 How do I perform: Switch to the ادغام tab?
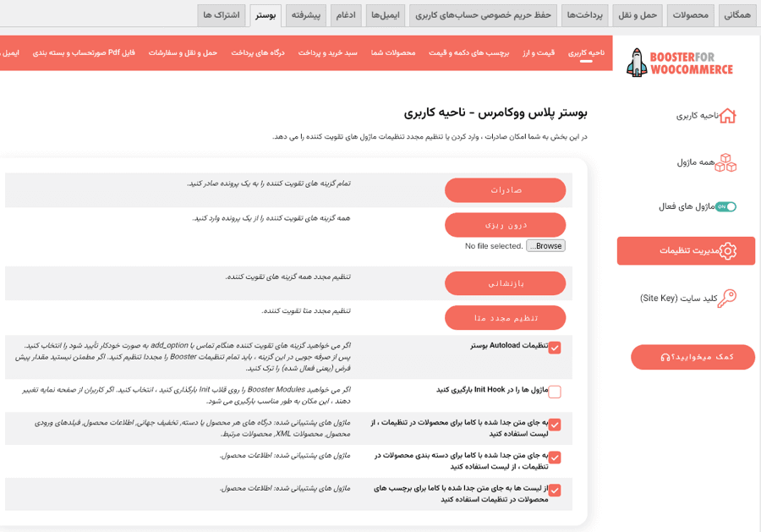click(346, 15)
